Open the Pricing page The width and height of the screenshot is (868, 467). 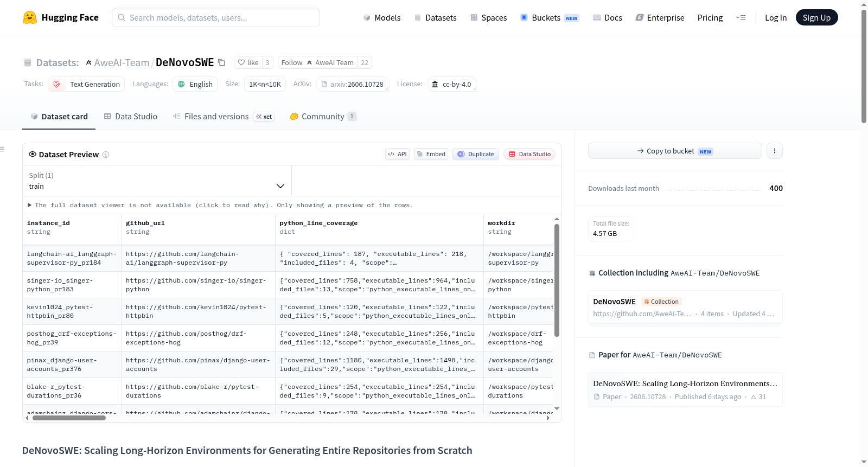coord(710,17)
